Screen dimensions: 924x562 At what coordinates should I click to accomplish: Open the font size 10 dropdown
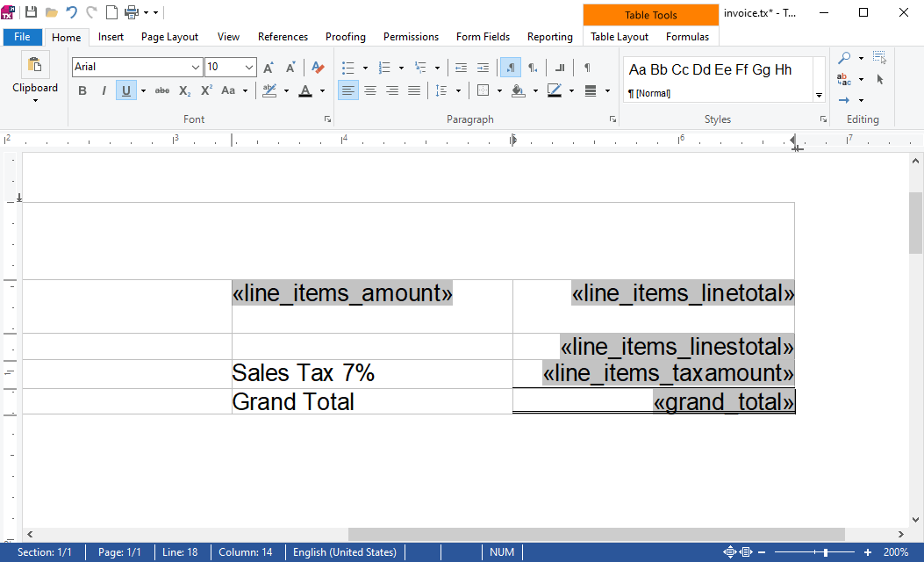tap(248, 68)
